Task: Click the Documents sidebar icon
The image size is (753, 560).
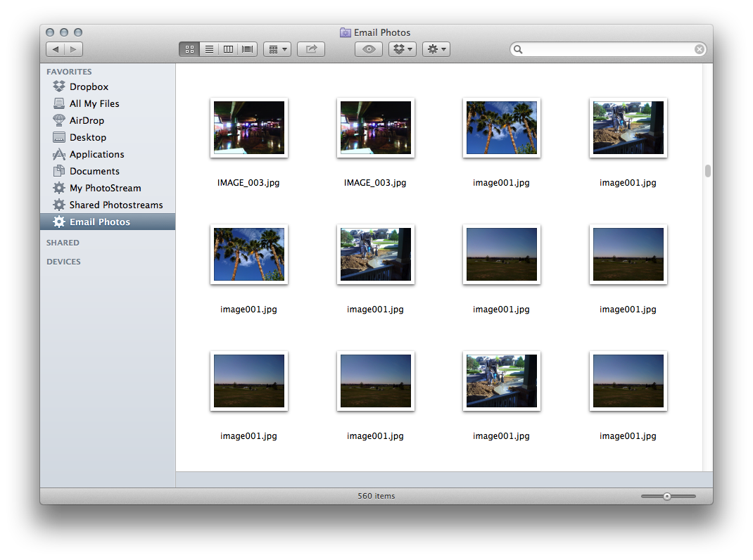Action: [x=59, y=171]
